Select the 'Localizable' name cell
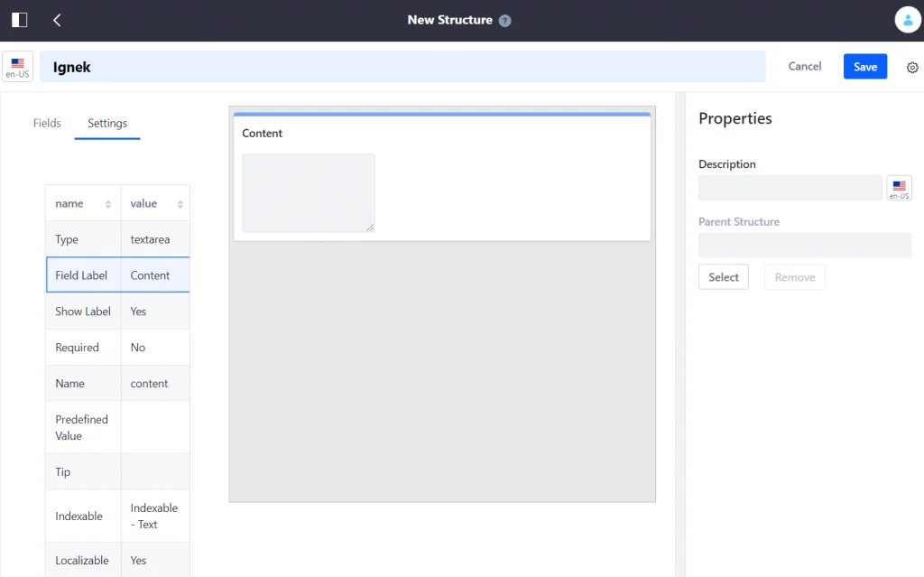924x577 pixels. [x=83, y=560]
